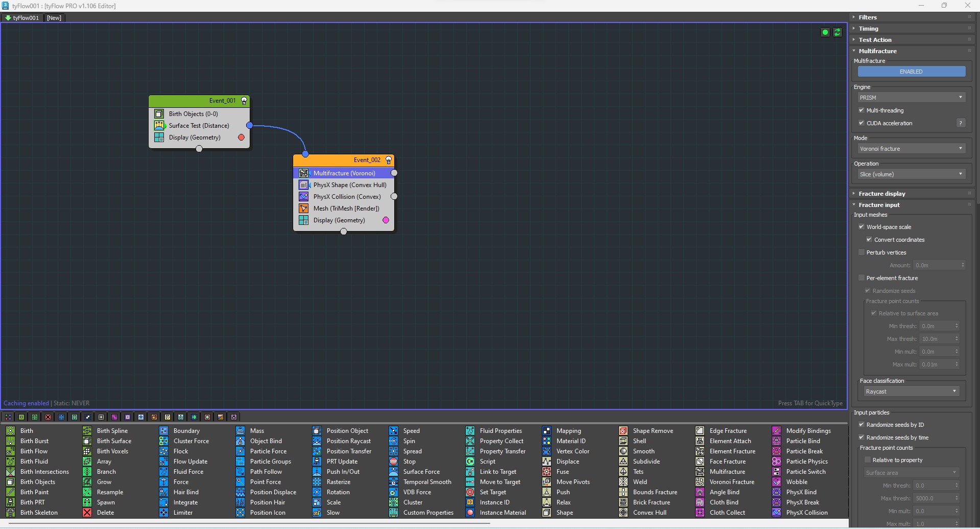
Task: Open the Mode Voronoi fracture dropdown
Action: [x=912, y=149]
